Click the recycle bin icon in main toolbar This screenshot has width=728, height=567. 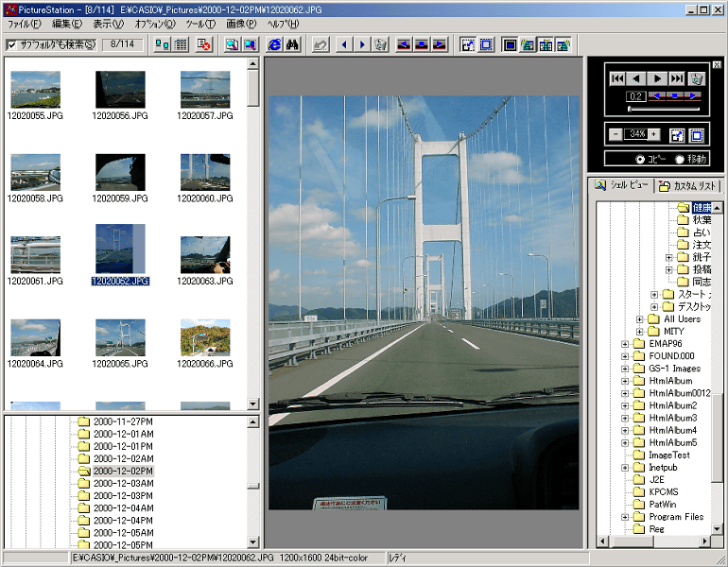coord(380,44)
